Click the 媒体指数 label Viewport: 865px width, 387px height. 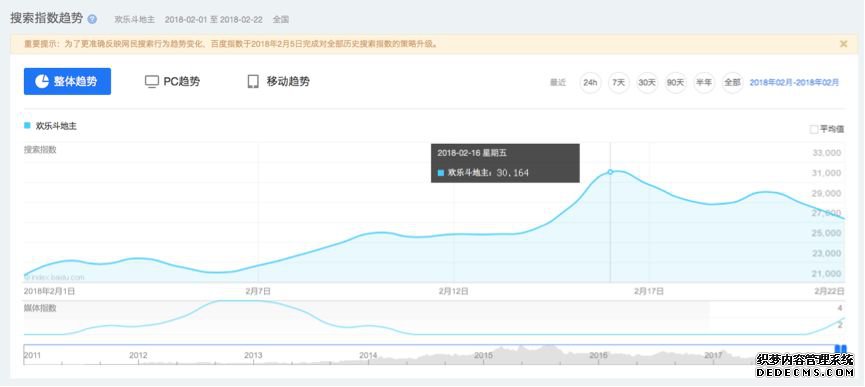(40, 308)
